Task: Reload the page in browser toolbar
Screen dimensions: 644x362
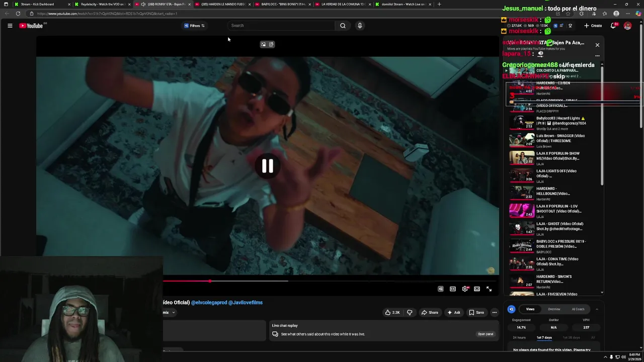Action: point(18,14)
